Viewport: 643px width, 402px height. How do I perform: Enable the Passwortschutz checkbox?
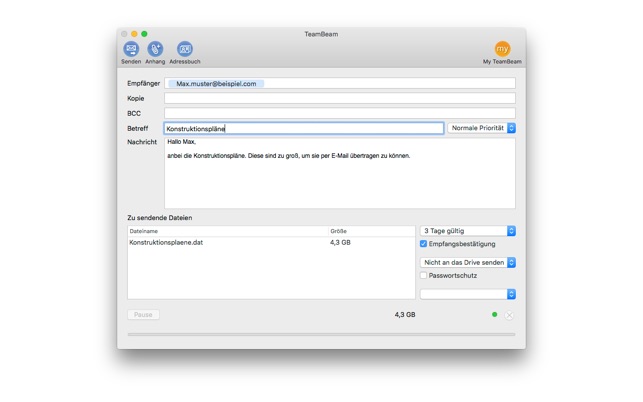[424, 275]
